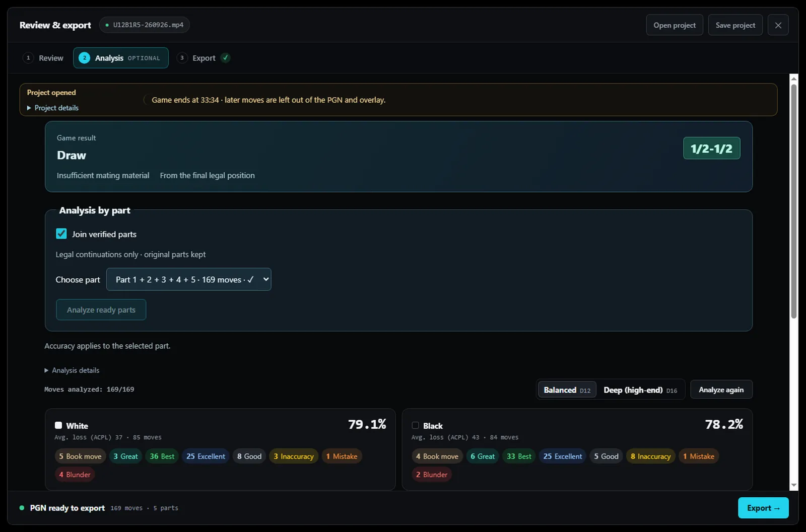
Task: Go to the Review step tab
Action: 43,58
